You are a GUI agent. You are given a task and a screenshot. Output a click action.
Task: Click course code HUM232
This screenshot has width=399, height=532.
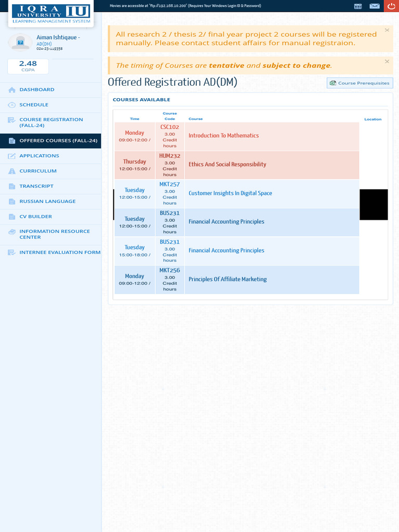pos(170,156)
